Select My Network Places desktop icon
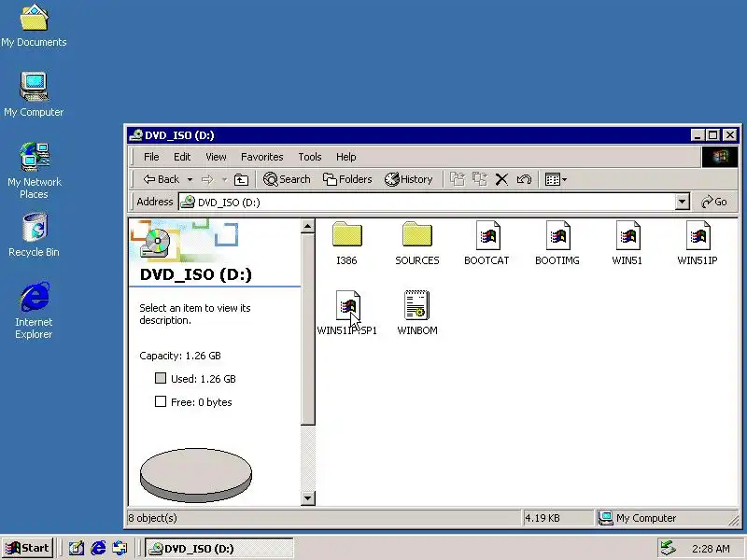The width and height of the screenshot is (747, 560). 35,157
